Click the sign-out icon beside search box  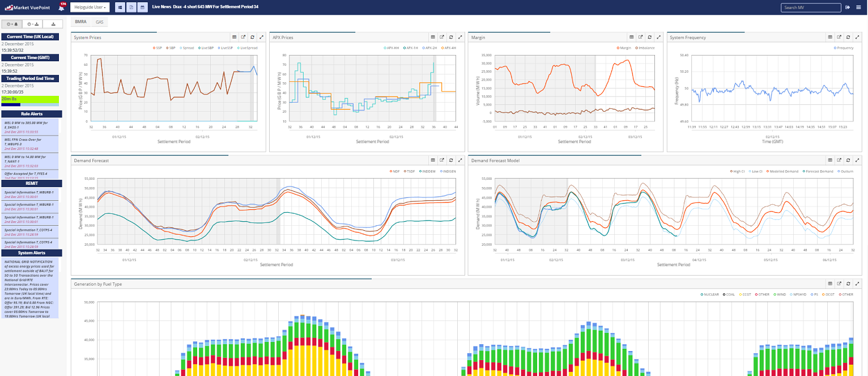tap(848, 7)
